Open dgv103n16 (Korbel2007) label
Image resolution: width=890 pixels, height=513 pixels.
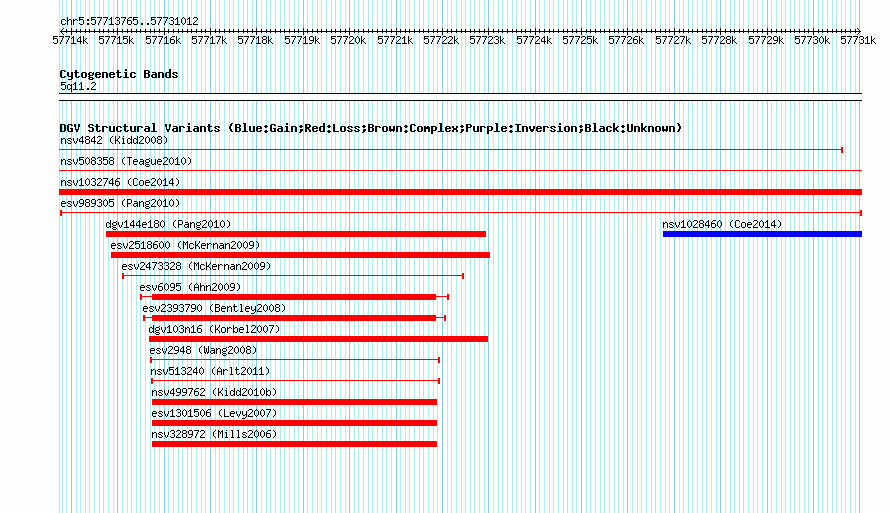(215, 329)
